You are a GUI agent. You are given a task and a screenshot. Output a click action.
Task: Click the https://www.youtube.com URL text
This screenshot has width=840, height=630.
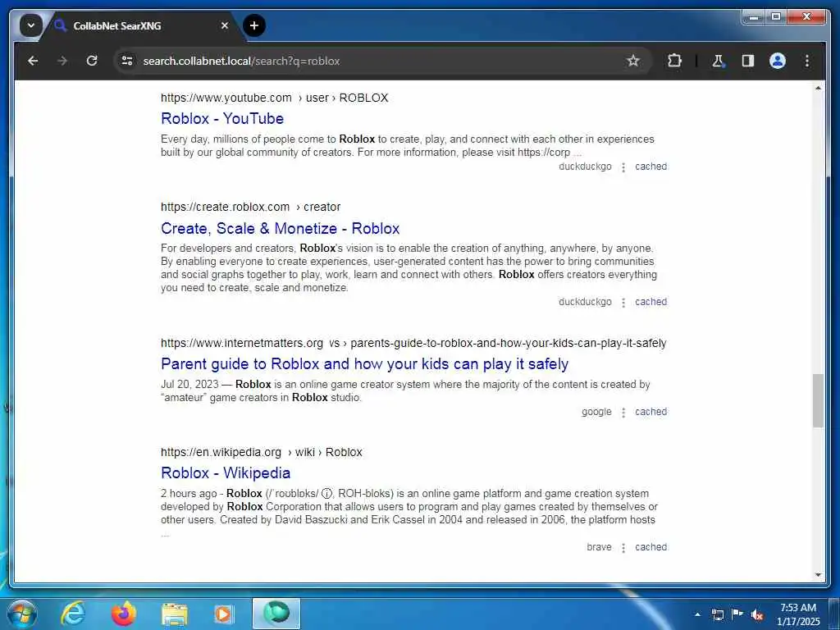226,98
